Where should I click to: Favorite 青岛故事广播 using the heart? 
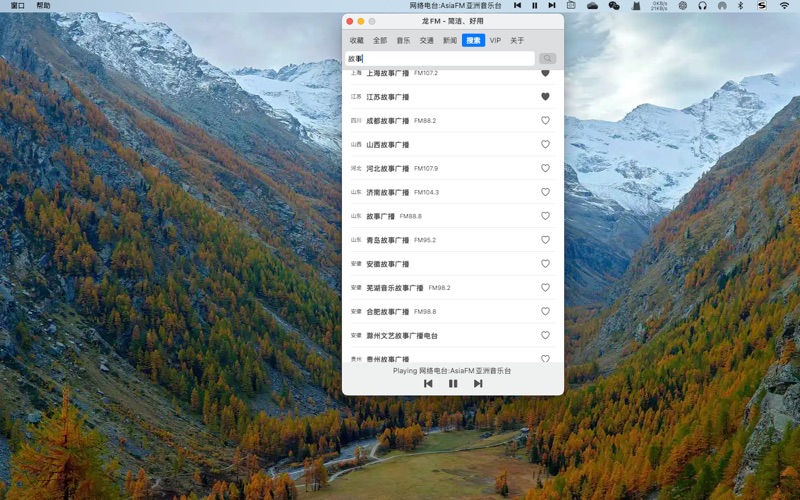545,240
